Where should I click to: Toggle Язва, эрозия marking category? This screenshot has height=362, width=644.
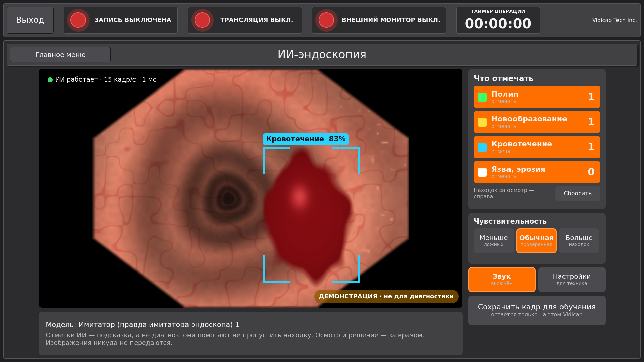pyautogui.click(x=537, y=172)
